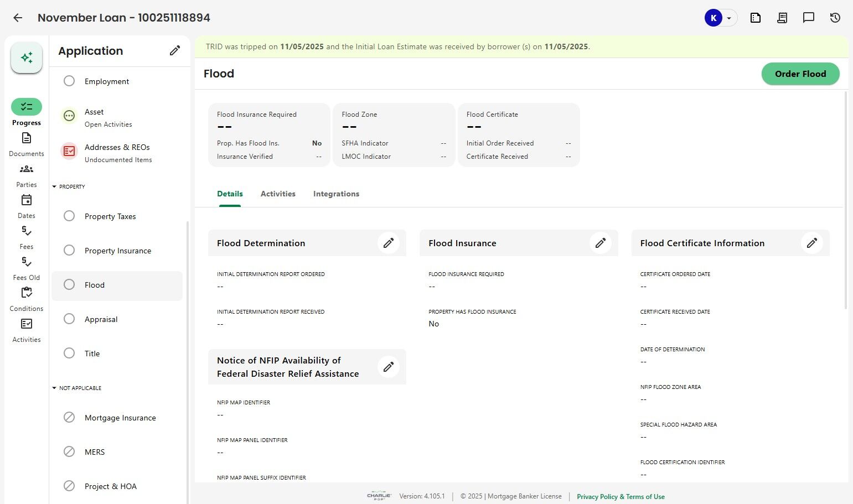Open the history clock icon
The height and width of the screenshot is (504, 853).
pyautogui.click(x=835, y=18)
